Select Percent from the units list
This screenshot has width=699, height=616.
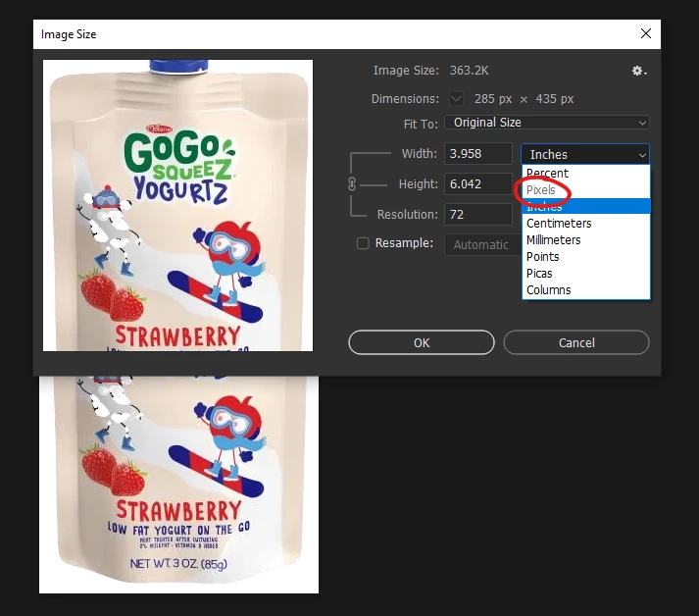pos(586,173)
